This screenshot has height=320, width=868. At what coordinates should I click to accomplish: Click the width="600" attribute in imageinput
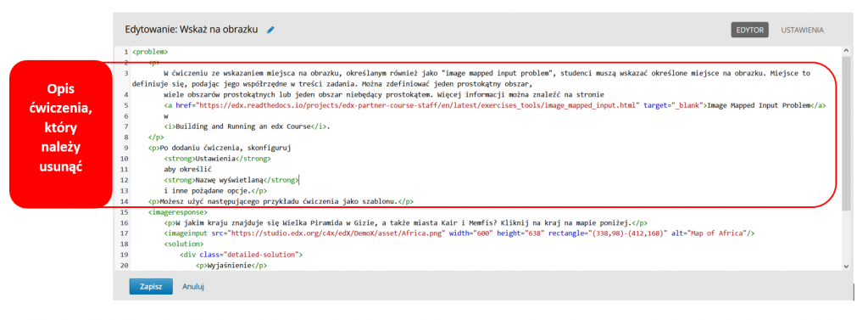[x=471, y=233]
